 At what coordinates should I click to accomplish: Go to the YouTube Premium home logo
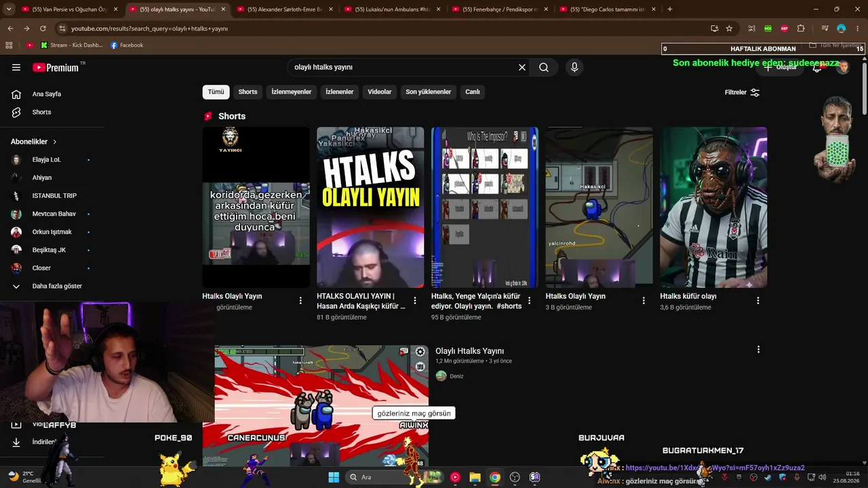coord(57,68)
